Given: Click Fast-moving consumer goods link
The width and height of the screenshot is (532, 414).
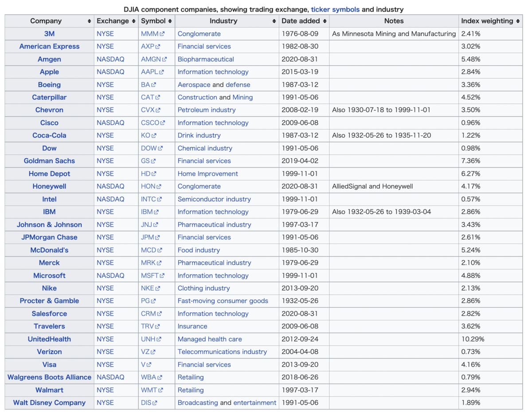Looking at the screenshot, I should click(223, 301).
